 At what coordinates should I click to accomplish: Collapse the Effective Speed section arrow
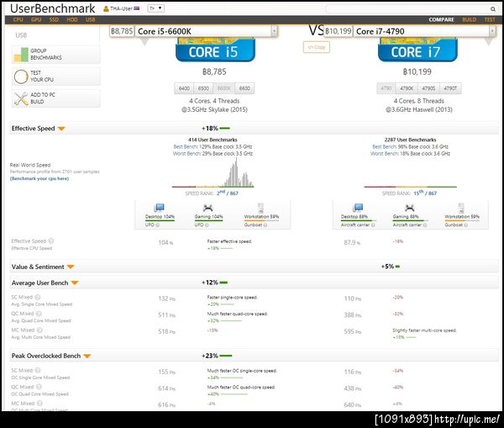[x=61, y=129]
